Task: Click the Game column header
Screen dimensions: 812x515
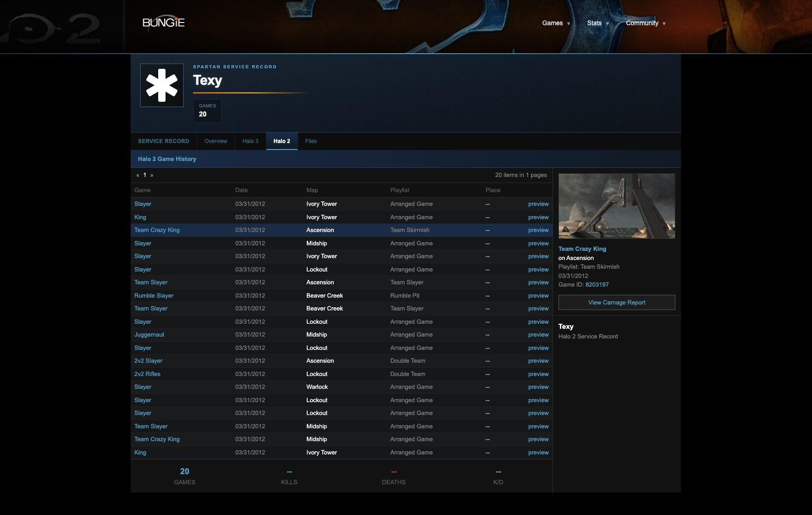Action: [x=143, y=190]
